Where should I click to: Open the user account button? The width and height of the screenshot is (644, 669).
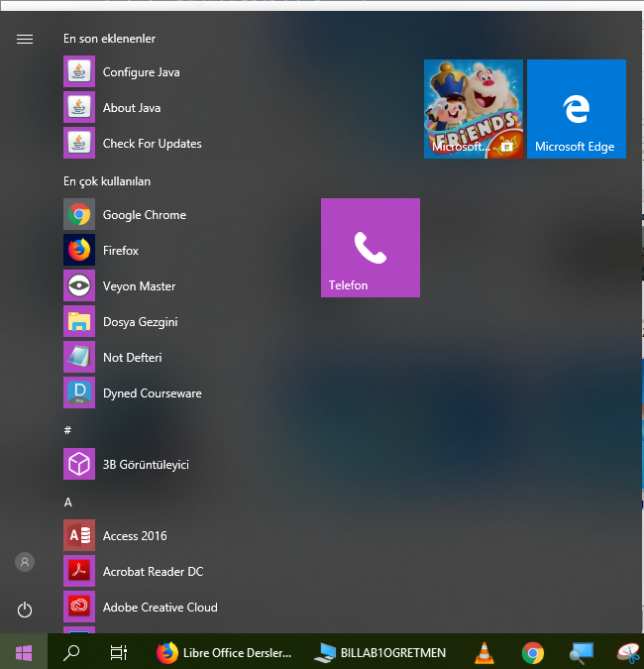click(x=25, y=562)
